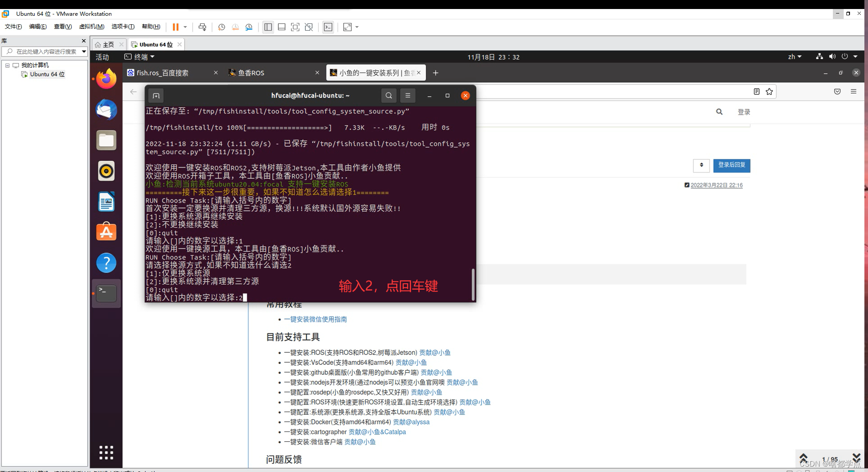Image resolution: width=868 pixels, height=472 pixels.
Task: Expand pause button dropdown arrow
Action: [185, 27]
